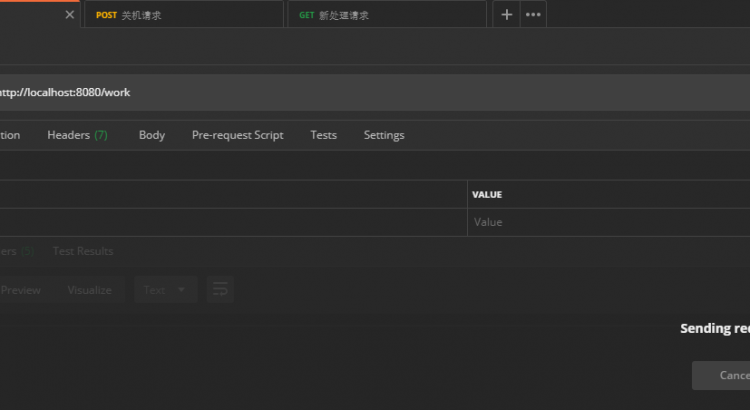Switch to the GET 新处理请求 tab

(x=387, y=15)
